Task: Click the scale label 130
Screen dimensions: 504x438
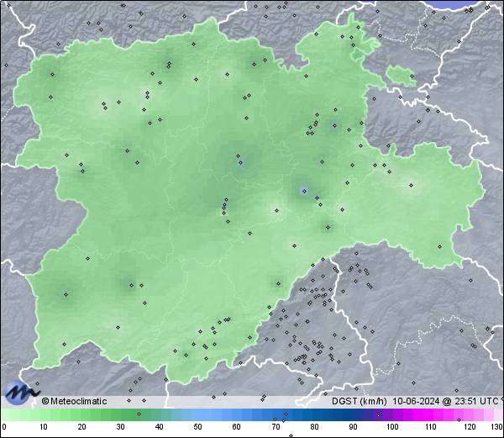Action: (497, 427)
